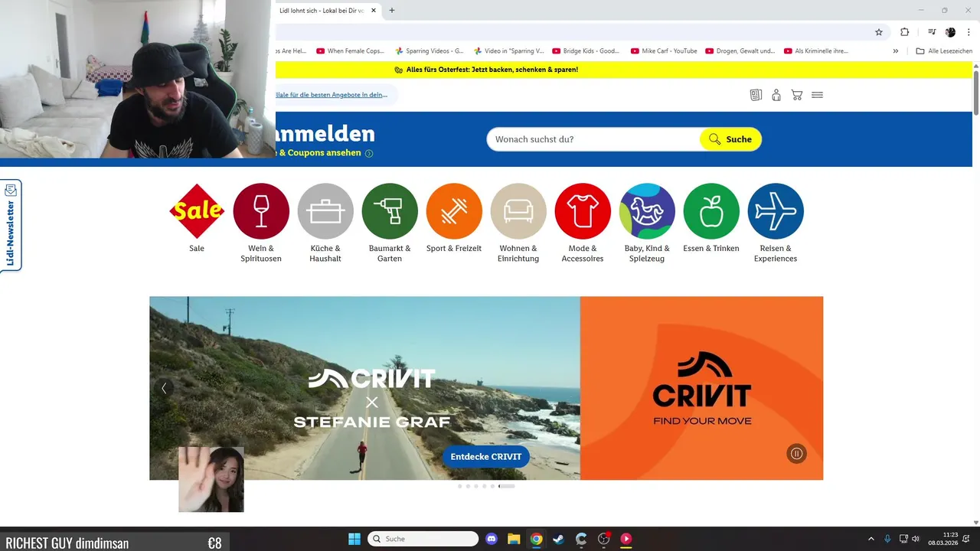The height and width of the screenshot is (551, 980).
Task: Expand the system tray hidden icons
Action: (871, 539)
